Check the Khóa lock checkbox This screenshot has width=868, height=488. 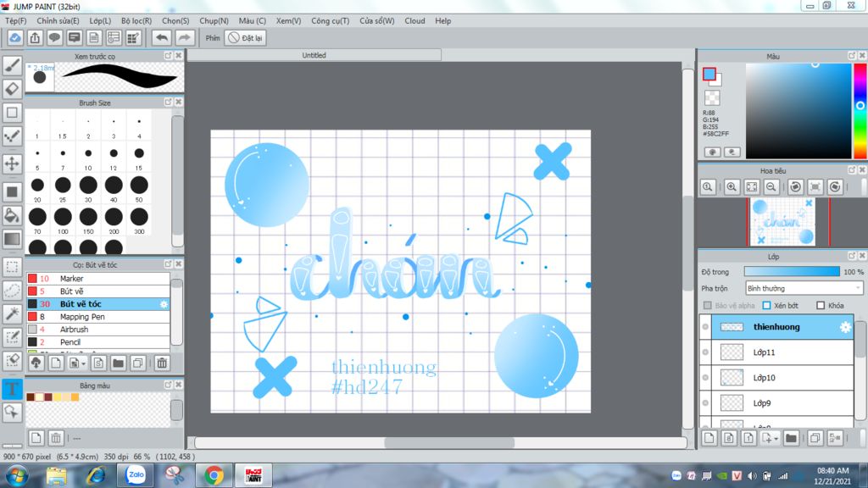821,305
